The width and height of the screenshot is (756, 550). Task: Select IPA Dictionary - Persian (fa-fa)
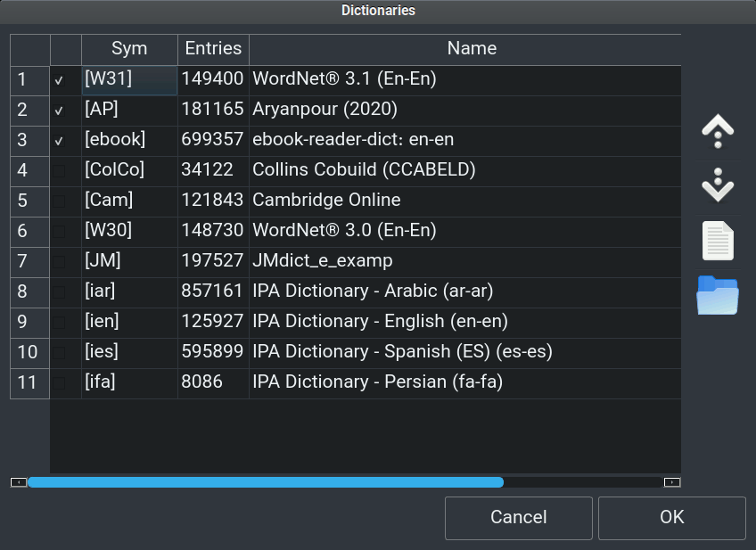coord(465,383)
